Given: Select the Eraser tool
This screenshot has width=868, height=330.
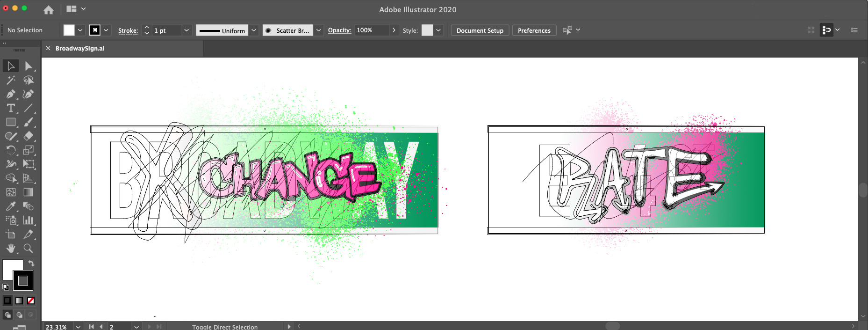Looking at the screenshot, I should click(x=29, y=136).
